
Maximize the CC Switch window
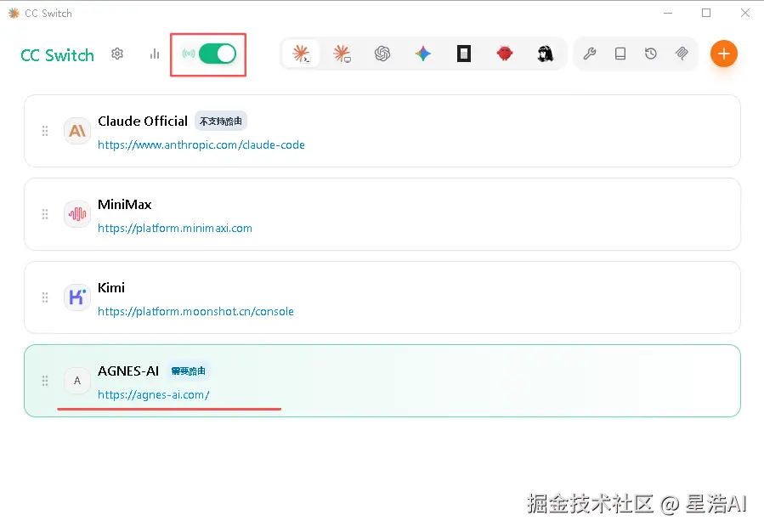(x=706, y=13)
